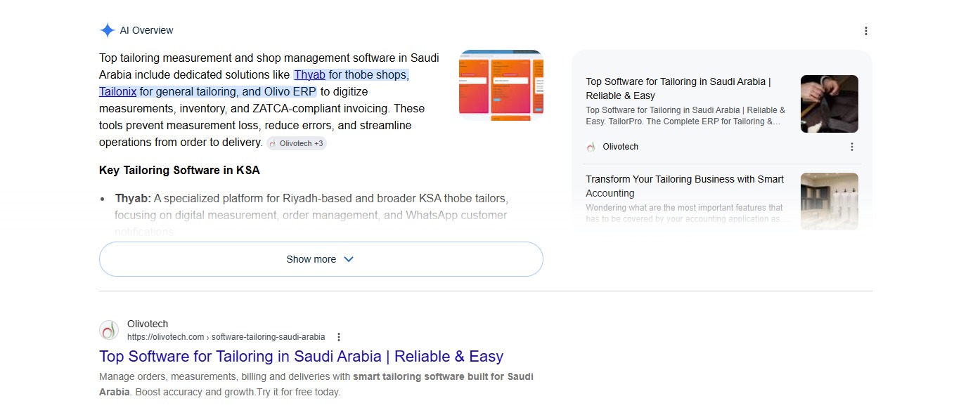Click the Key Tailoring Software in KSA heading
Viewport: 980px width, 415px height.
coord(179,170)
